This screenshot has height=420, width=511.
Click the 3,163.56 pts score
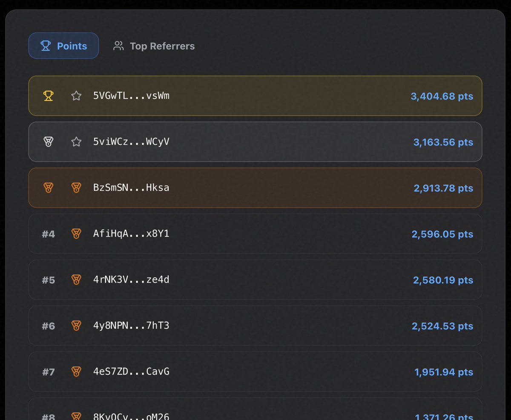click(x=443, y=142)
